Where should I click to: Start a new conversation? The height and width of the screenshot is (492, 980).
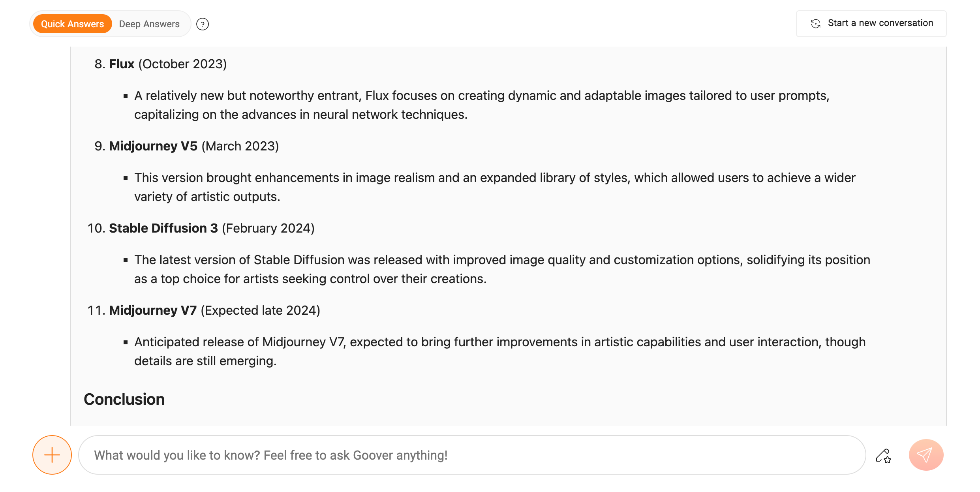coord(871,24)
